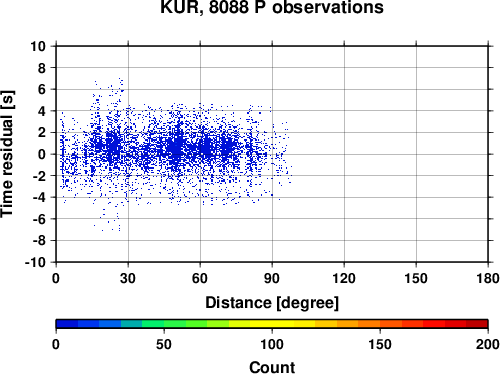Click the y-axis tick label -10
The image size is (500, 374).
(x=35, y=262)
